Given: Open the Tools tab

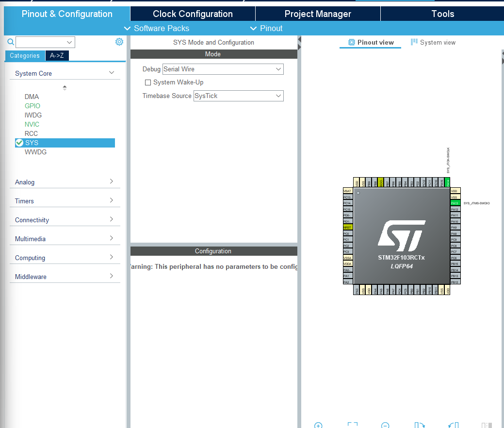Looking at the screenshot, I should point(442,14).
